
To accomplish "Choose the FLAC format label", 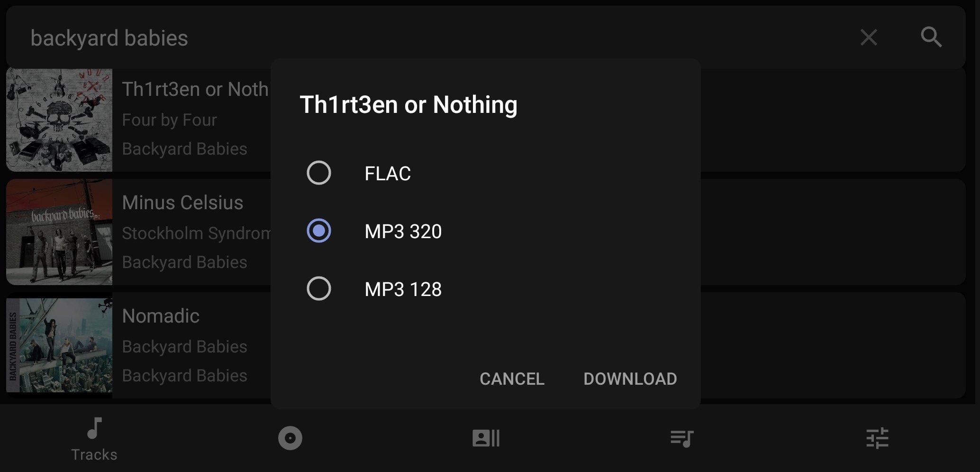I will tap(388, 173).
